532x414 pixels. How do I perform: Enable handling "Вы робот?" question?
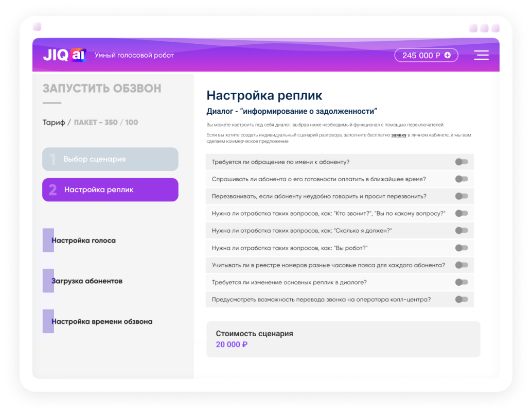462,248
